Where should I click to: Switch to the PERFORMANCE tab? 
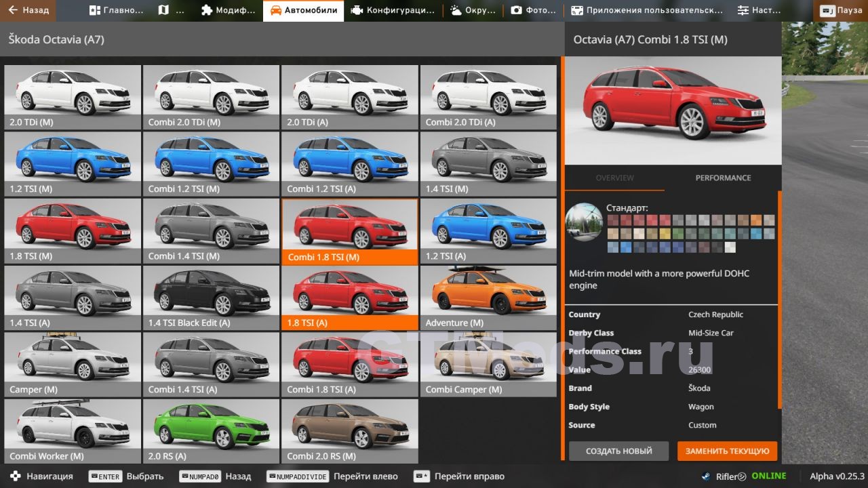point(723,178)
